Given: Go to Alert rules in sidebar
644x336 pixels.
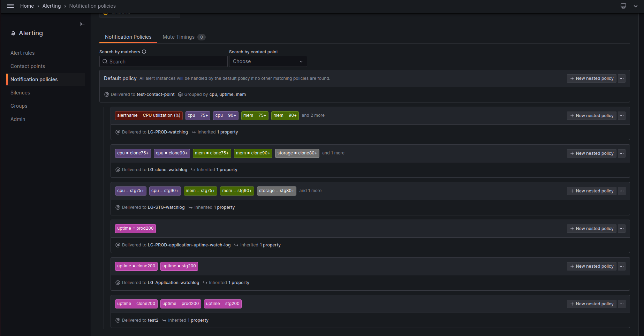Looking at the screenshot, I should pyautogui.click(x=23, y=53).
